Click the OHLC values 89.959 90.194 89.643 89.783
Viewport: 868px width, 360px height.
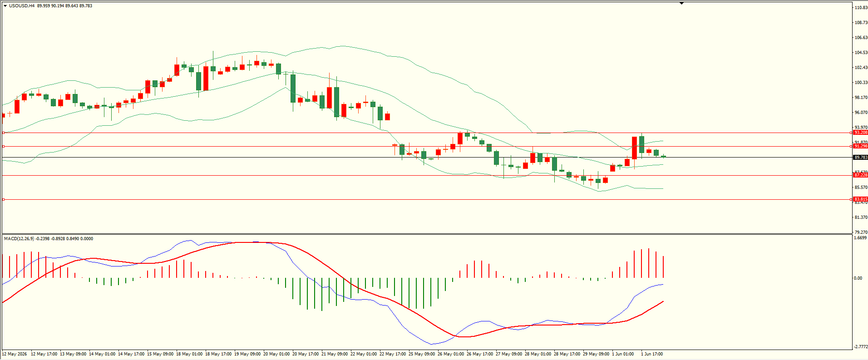click(x=65, y=6)
